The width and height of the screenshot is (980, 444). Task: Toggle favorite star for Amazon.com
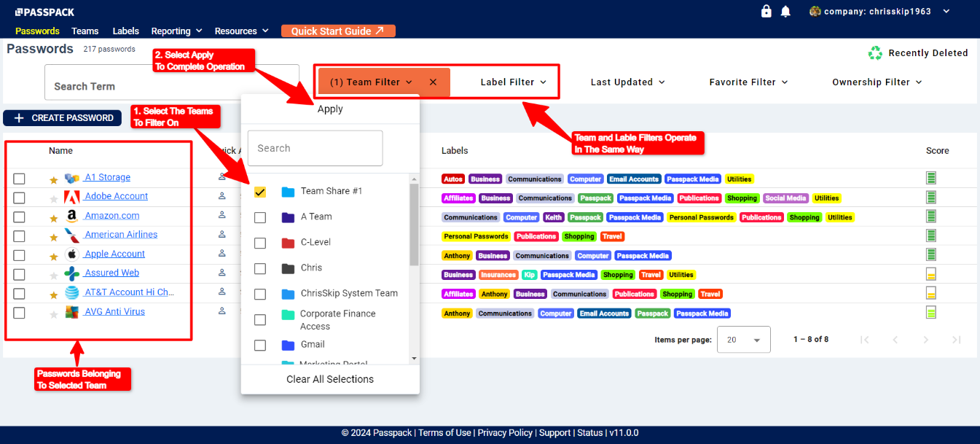click(53, 218)
